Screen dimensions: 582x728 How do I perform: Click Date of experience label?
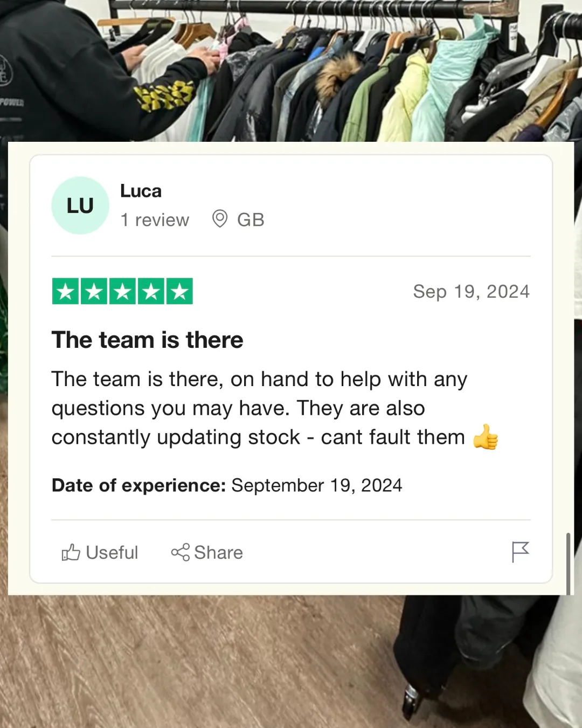pyautogui.click(x=138, y=485)
